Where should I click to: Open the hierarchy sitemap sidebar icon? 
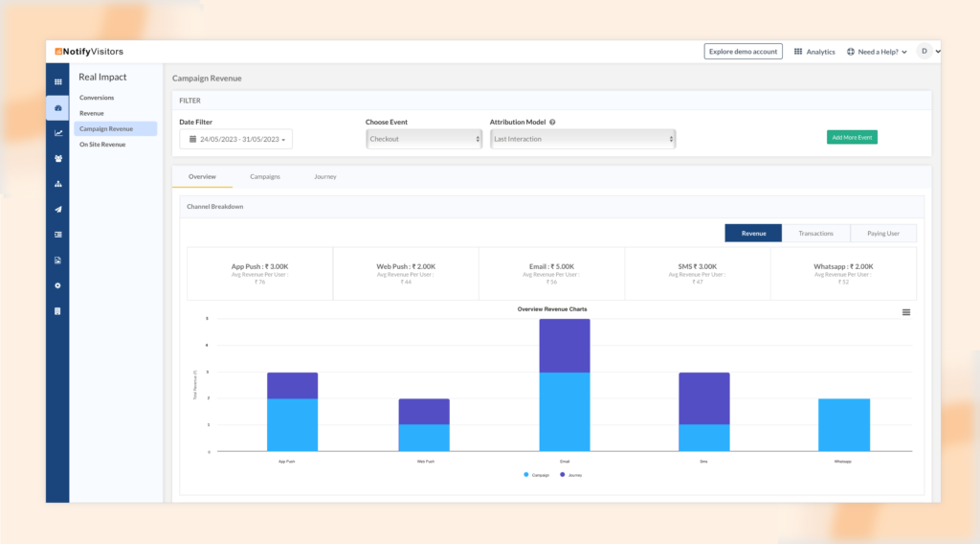pos(58,184)
